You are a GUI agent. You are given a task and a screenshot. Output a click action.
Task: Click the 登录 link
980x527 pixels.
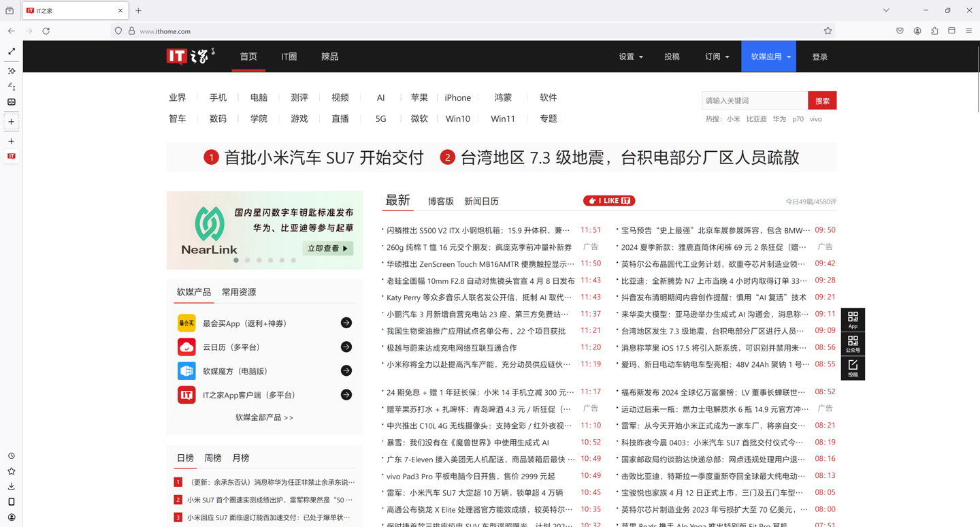click(x=819, y=57)
